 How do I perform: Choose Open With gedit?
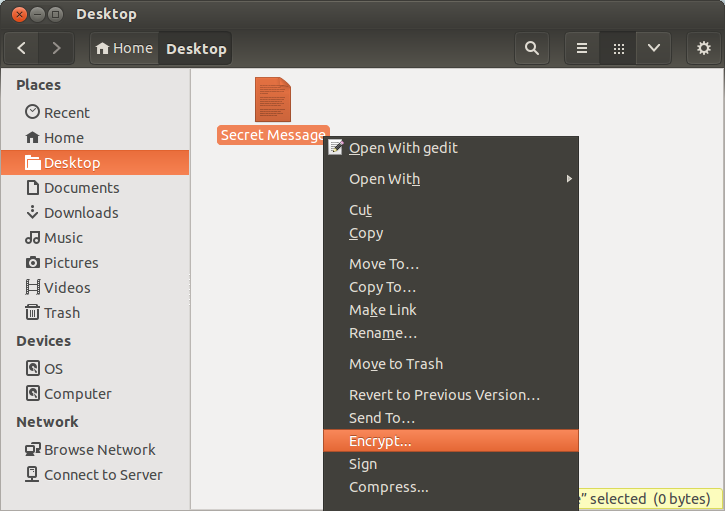[x=403, y=148]
